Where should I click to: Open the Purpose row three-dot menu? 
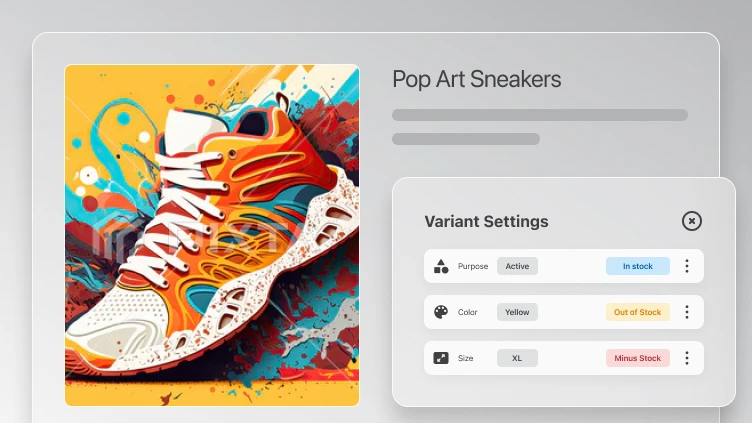(687, 266)
